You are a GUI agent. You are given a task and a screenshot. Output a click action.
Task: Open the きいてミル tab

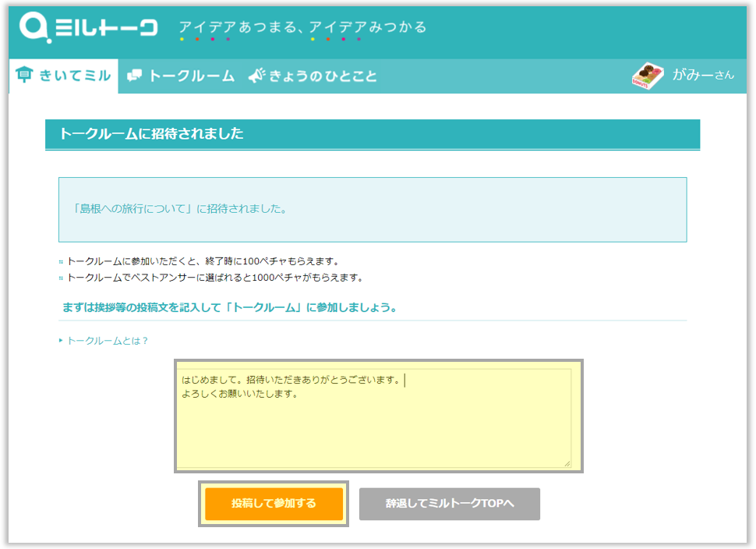[75, 76]
